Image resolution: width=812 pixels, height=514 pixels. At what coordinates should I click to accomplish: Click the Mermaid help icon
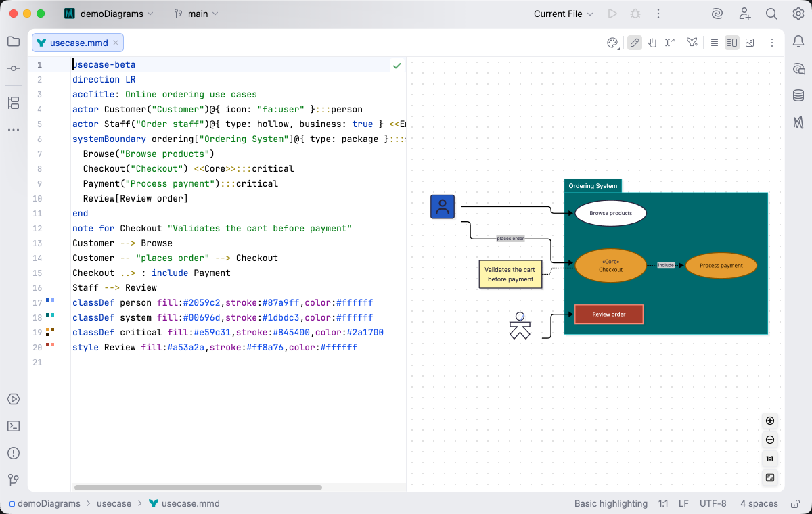[692, 43]
